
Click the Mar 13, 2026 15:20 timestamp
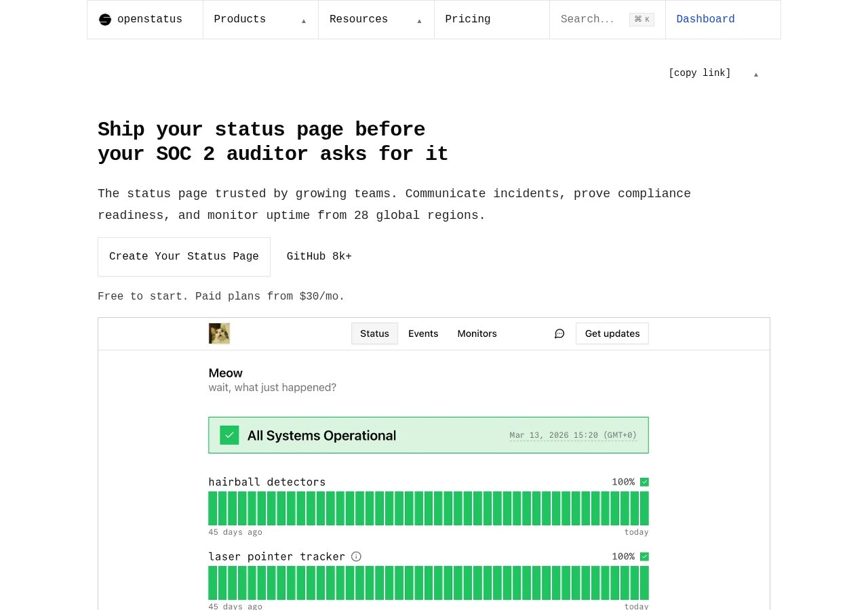573,435
